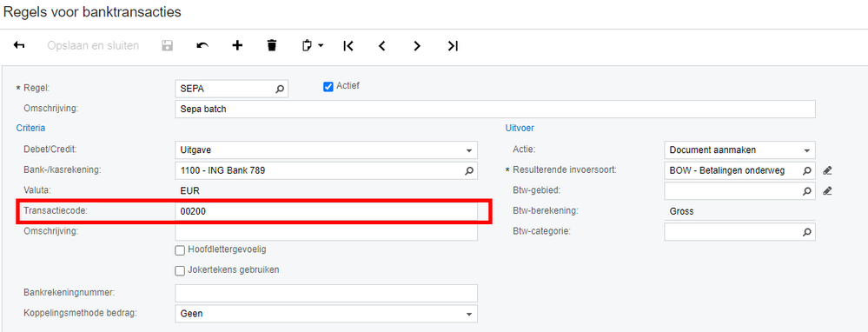Enable the Hoofdlettergevoelig checkbox

click(179, 250)
